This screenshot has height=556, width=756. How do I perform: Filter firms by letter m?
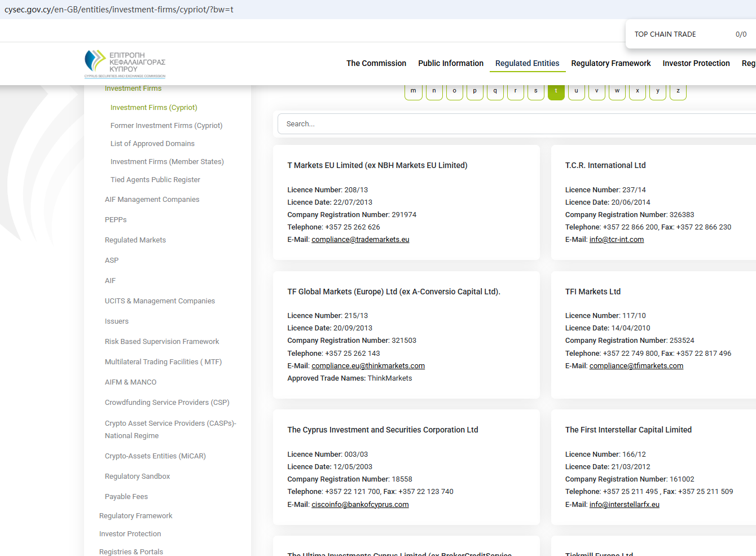(414, 91)
